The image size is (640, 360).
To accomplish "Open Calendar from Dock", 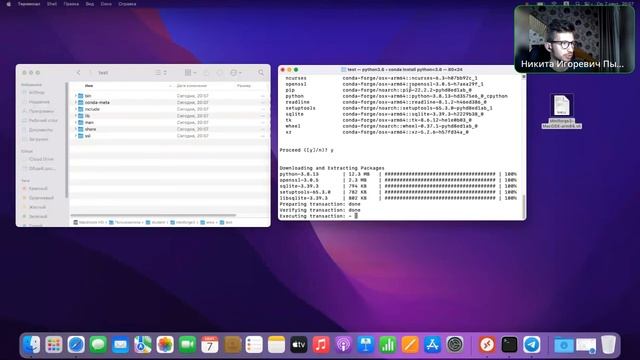I will click(209, 345).
